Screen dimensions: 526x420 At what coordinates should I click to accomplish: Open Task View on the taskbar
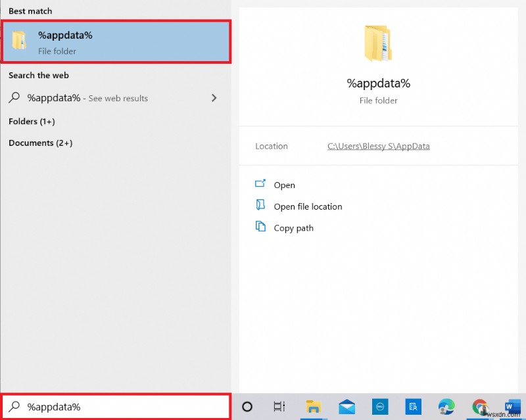pyautogui.click(x=279, y=408)
